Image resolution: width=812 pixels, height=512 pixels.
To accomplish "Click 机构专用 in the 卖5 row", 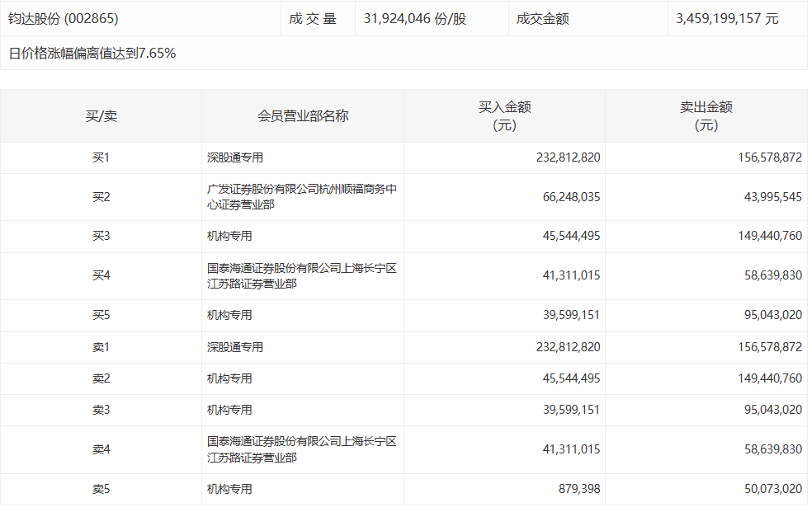I will pos(229,489).
